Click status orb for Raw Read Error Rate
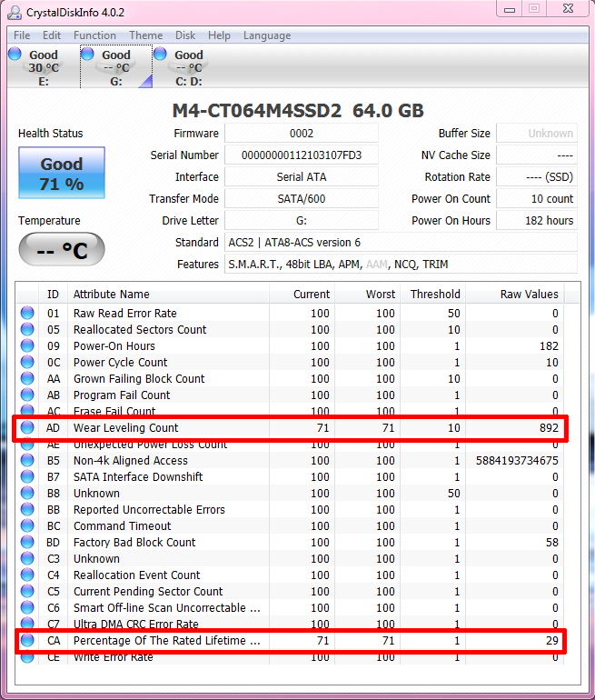Viewport: 595px width, 700px height. 27,313
